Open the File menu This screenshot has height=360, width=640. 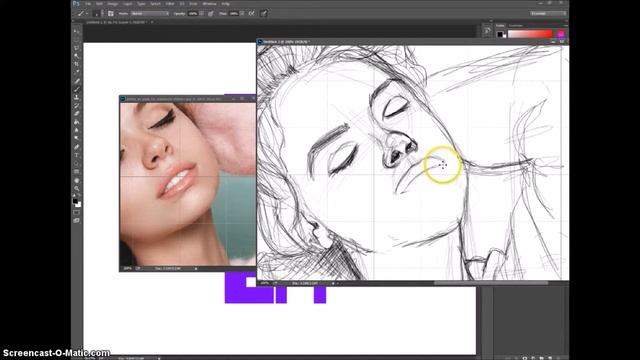pos(88,4)
